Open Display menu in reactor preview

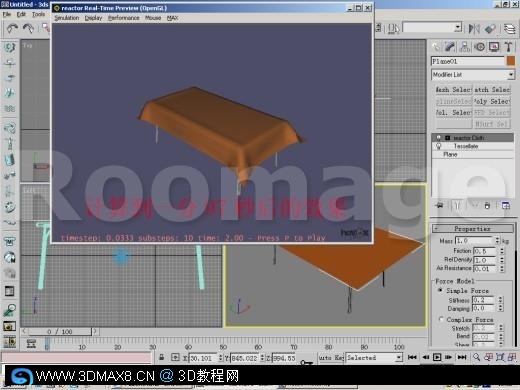click(x=93, y=18)
